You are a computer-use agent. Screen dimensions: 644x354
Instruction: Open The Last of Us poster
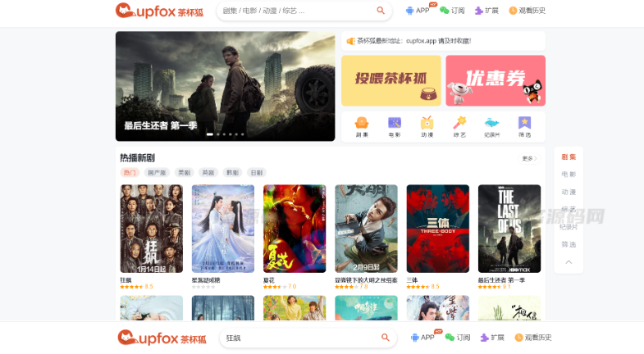pyautogui.click(x=509, y=229)
